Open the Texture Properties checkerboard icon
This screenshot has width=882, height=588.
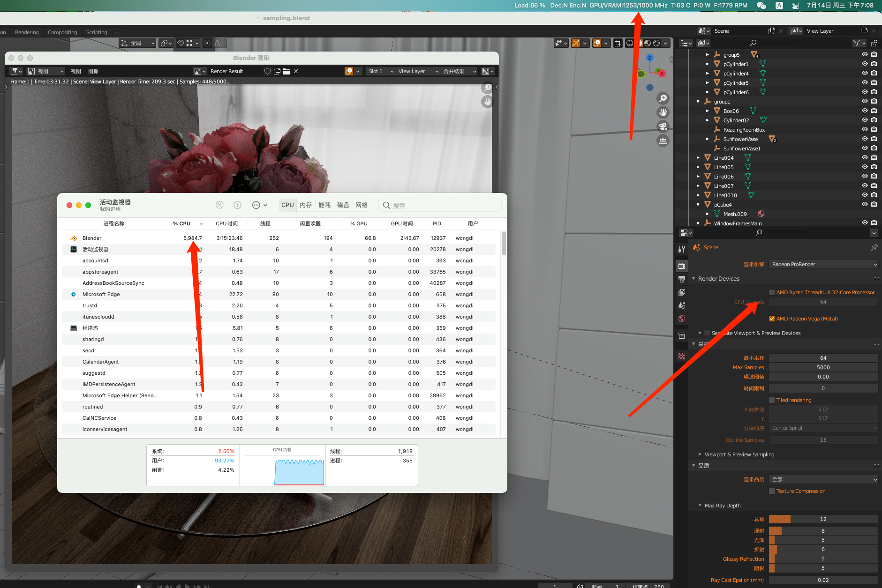coord(682,356)
